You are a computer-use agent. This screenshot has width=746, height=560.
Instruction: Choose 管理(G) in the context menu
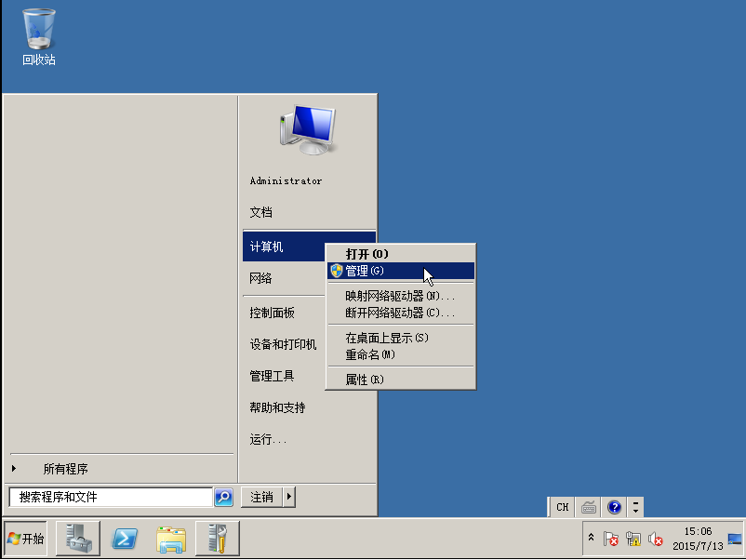pyautogui.click(x=401, y=271)
